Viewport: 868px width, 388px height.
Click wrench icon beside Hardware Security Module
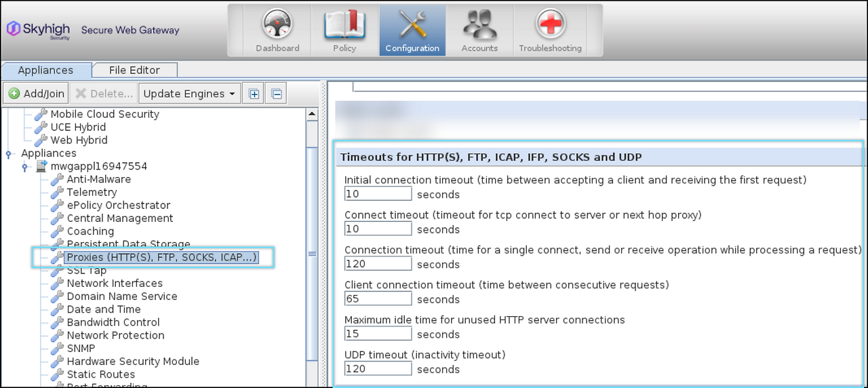tap(57, 362)
